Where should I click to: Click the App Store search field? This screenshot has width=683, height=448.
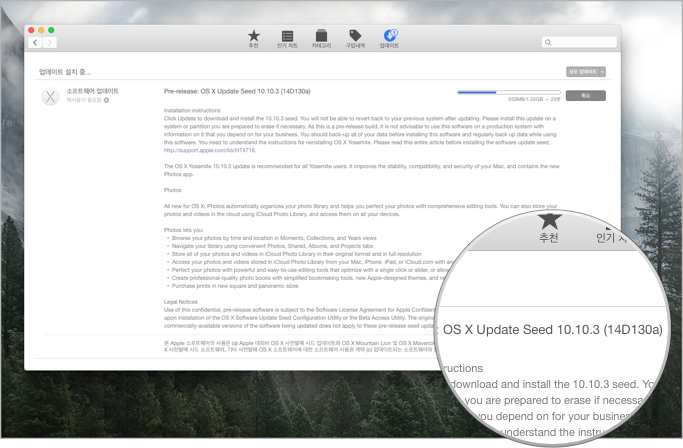(579, 42)
